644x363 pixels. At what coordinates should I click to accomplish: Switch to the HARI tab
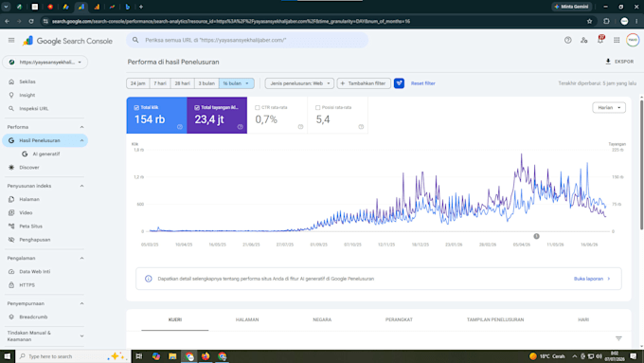point(583,319)
